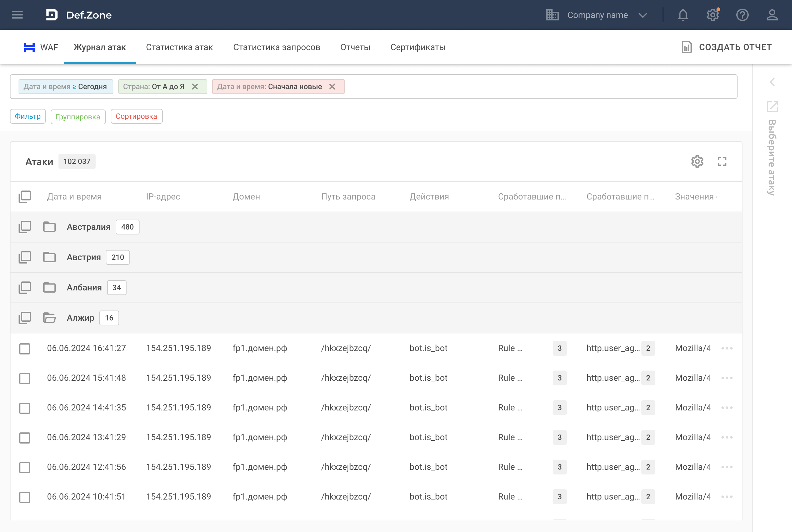Check the 06.06.2024 16:41:27 attack row

25,349
